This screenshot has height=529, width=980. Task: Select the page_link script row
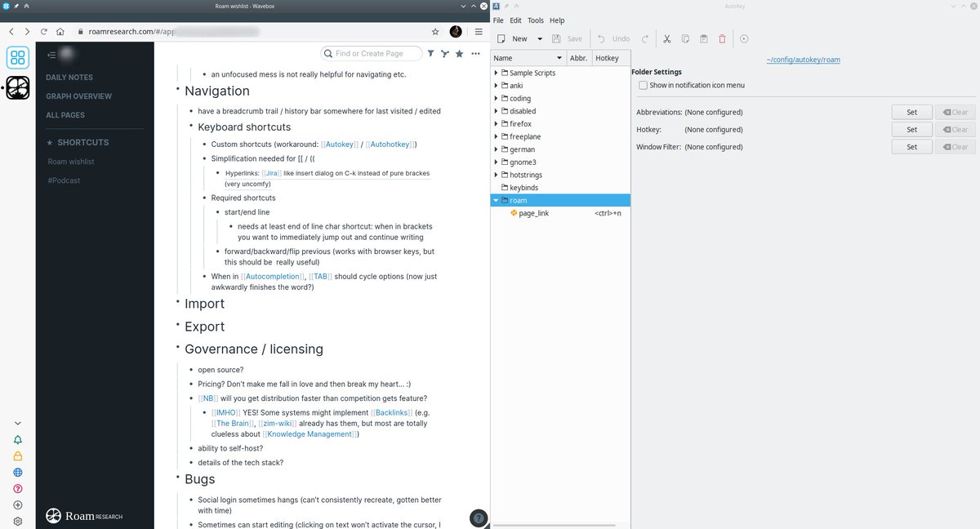click(560, 213)
